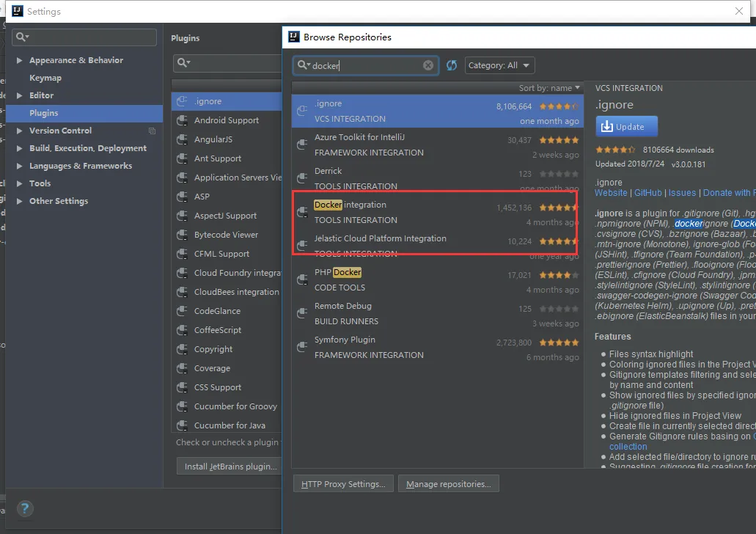Click the Settings sidebar search field
This screenshot has width=756, height=534.
[x=84, y=37]
